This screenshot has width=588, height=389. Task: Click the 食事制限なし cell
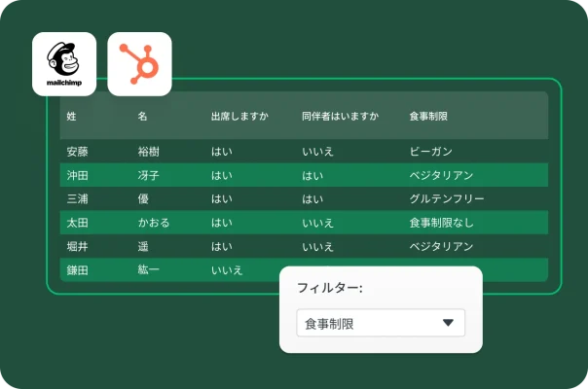[441, 223]
